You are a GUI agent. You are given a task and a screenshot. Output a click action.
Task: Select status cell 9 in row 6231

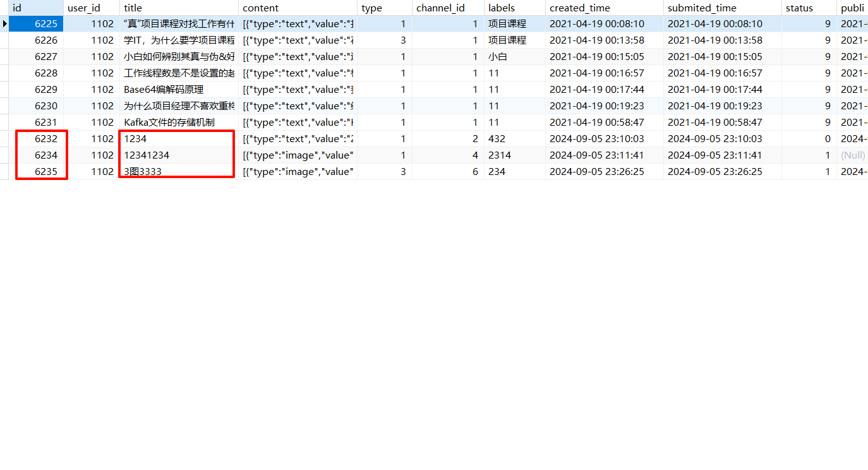coord(809,123)
